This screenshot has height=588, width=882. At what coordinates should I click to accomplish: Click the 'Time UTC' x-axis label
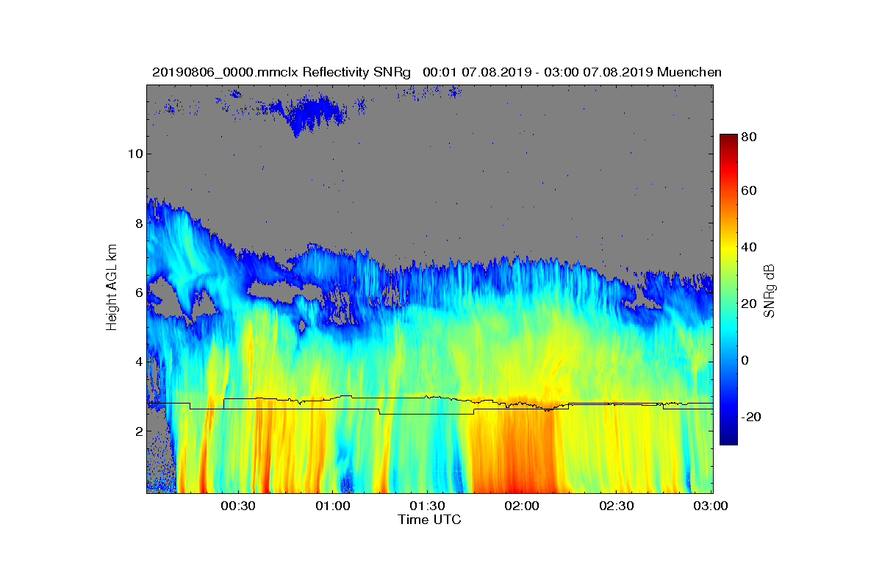[x=430, y=520]
